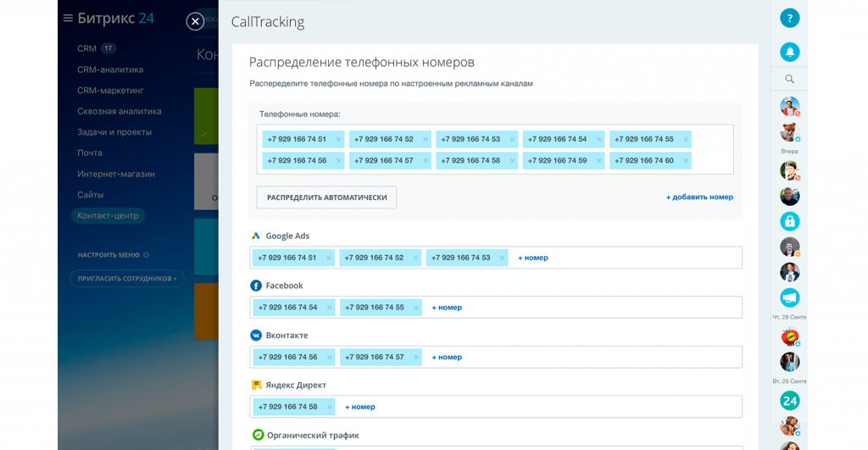The width and height of the screenshot is (868, 450).
Task: Add number to Вконтакте via + номер
Action: click(x=446, y=358)
